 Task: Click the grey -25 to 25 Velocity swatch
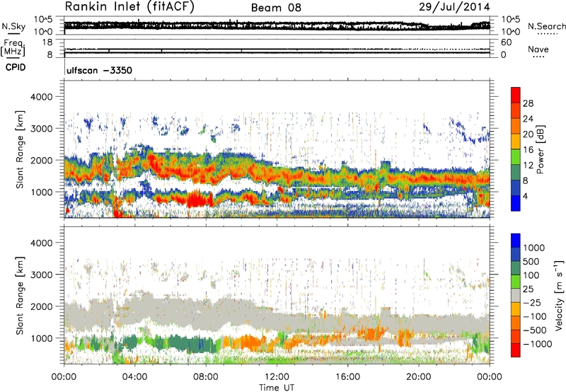pos(516,295)
